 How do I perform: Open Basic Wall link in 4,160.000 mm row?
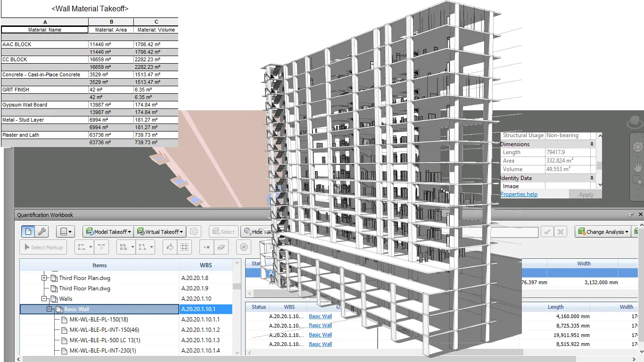click(321, 316)
